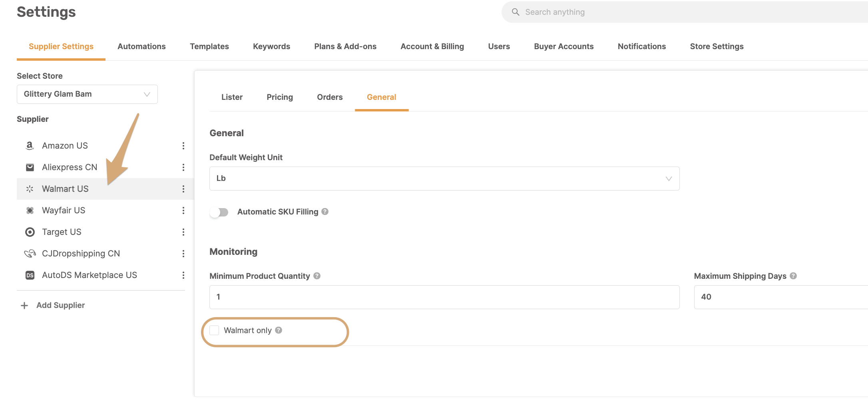Open Aliexpress CN three-dot options menu
The width and height of the screenshot is (868, 417).
183,167
